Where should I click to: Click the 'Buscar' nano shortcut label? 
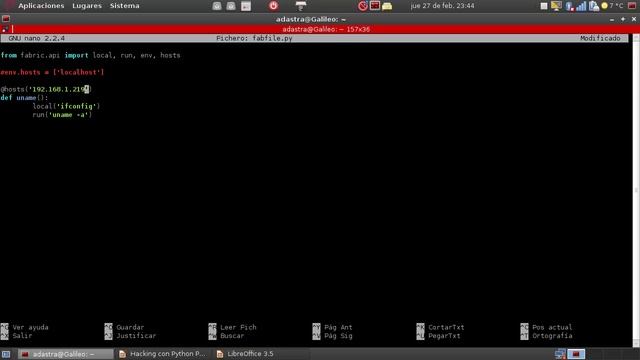pyautogui.click(x=232, y=336)
